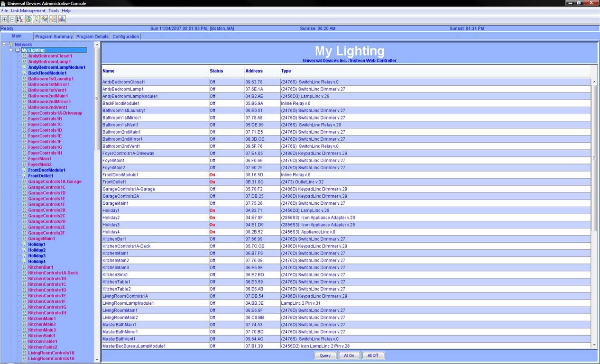Open the Link Management menu
Screen dimensions: 600x364
point(28,11)
